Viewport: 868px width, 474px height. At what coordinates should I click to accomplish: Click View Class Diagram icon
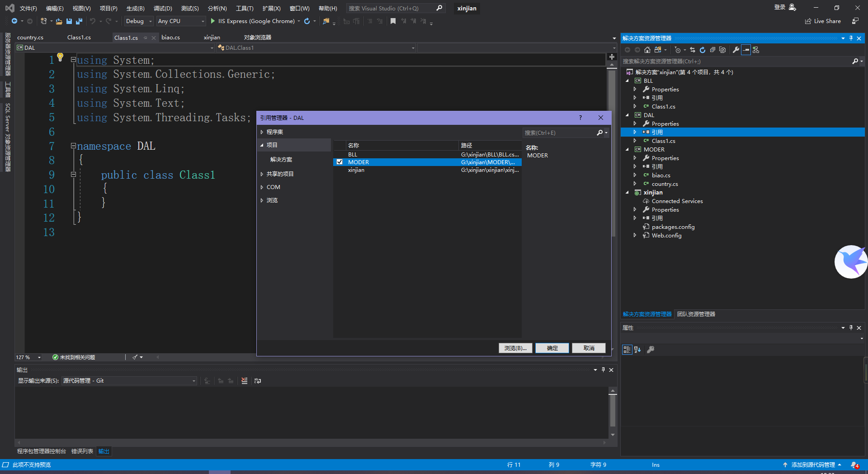click(756, 50)
